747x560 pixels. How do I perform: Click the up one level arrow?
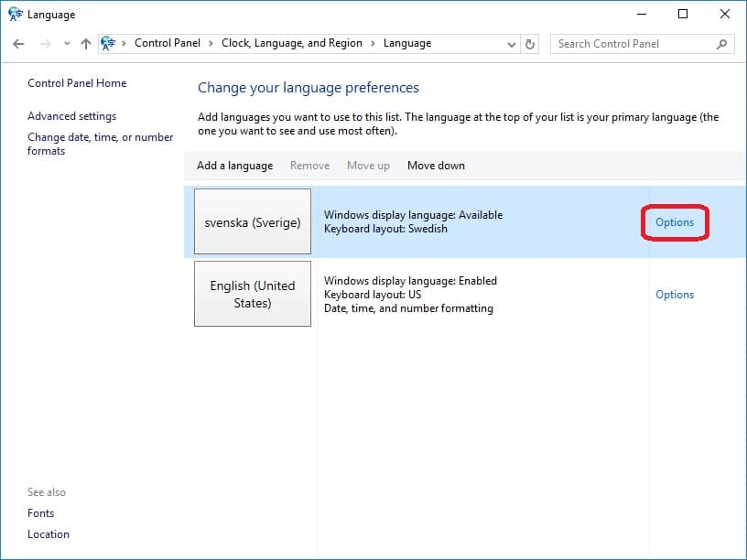point(85,43)
